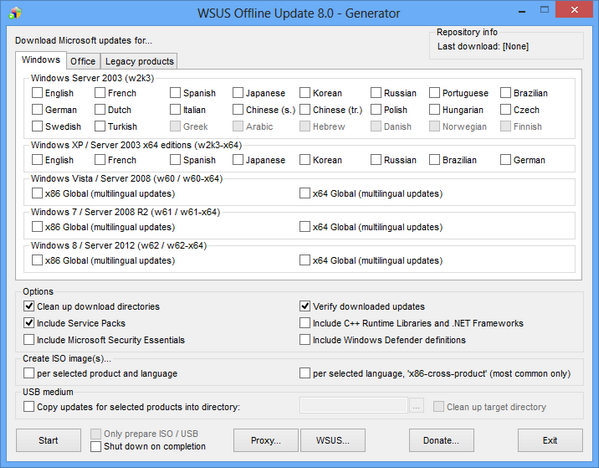
Task: Tick Brazilian under w2k3-x64 editions
Action: coord(434,160)
